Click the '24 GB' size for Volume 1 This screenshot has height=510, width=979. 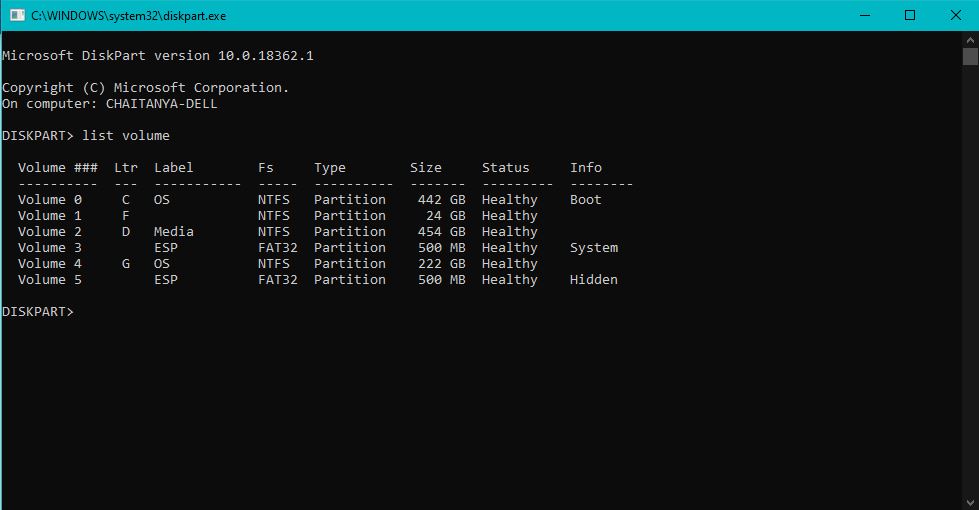(445, 215)
